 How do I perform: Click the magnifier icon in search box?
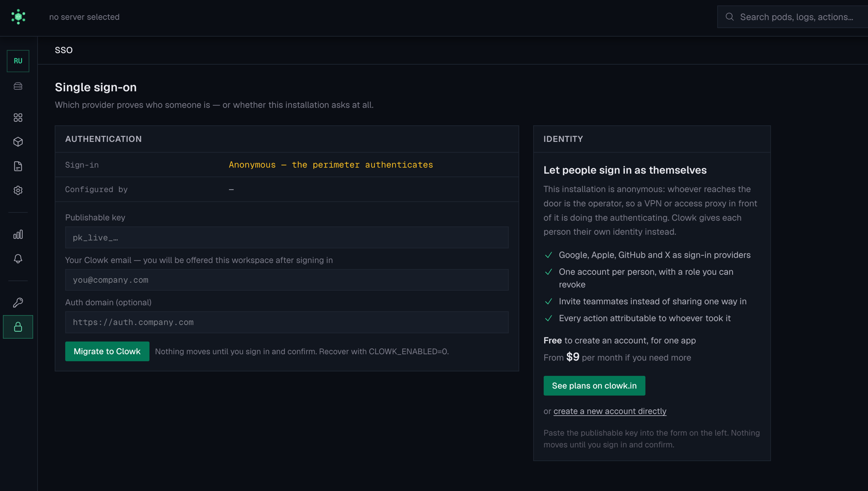pos(730,17)
